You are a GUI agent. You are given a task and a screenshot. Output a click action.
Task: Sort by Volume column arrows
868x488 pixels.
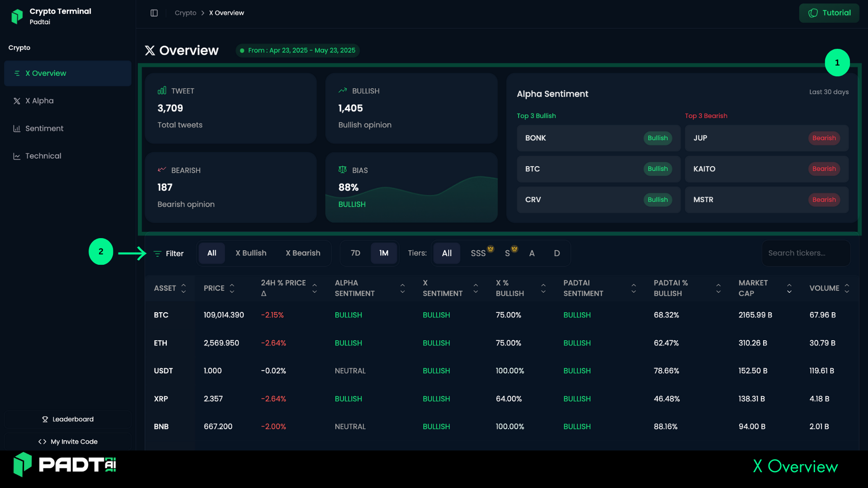coord(847,288)
